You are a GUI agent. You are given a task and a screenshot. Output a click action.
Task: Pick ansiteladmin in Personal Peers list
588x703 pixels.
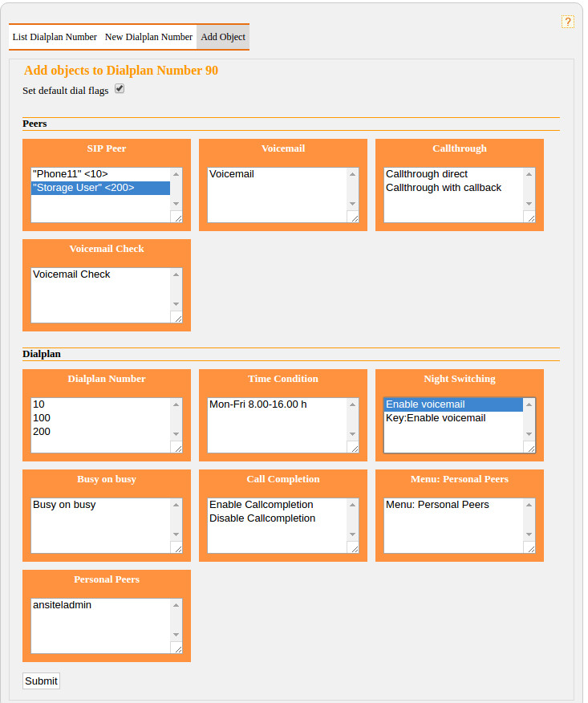(62, 605)
